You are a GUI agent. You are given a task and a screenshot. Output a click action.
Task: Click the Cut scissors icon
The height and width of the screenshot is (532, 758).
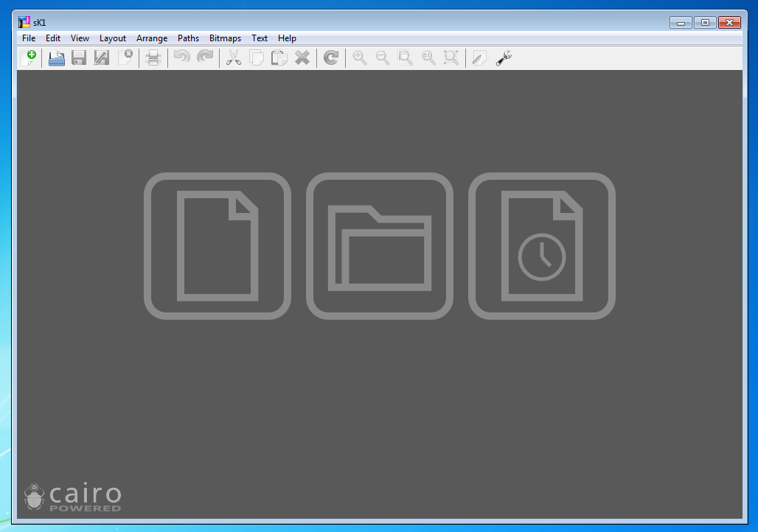[x=234, y=58]
